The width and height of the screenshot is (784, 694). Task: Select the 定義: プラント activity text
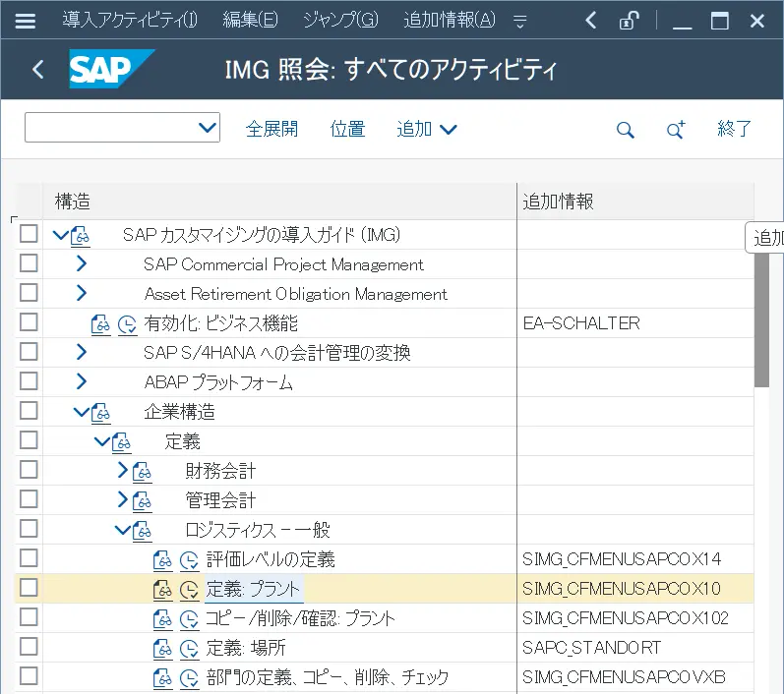coord(253,590)
